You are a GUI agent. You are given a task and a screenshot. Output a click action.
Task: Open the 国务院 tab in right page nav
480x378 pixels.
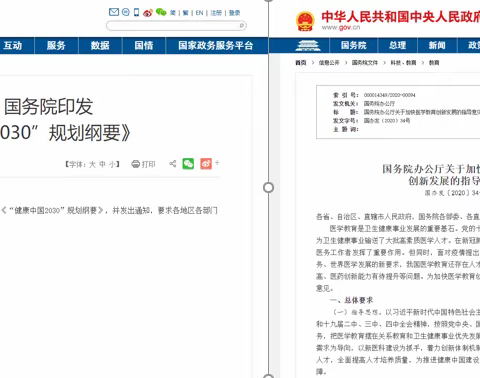(353, 46)
